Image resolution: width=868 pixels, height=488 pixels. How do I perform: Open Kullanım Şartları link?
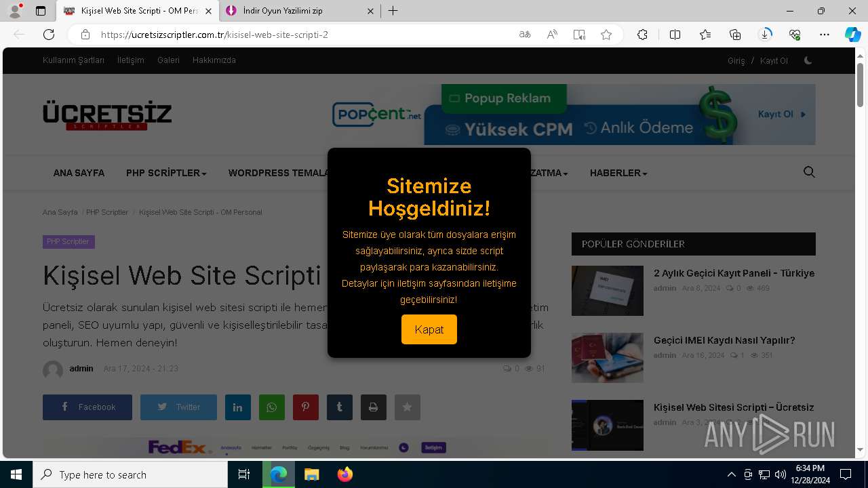click(x=73, y=60)
